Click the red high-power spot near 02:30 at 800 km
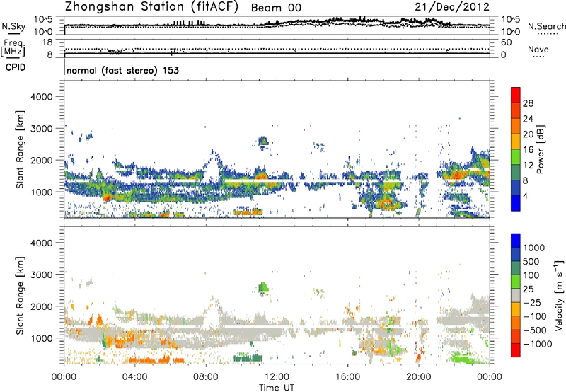 [x=106, y=197]
